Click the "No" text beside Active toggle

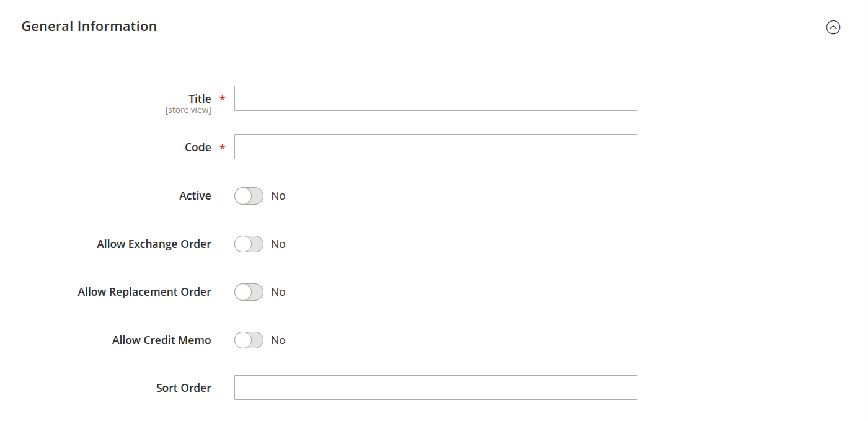(x=278, y=196)
